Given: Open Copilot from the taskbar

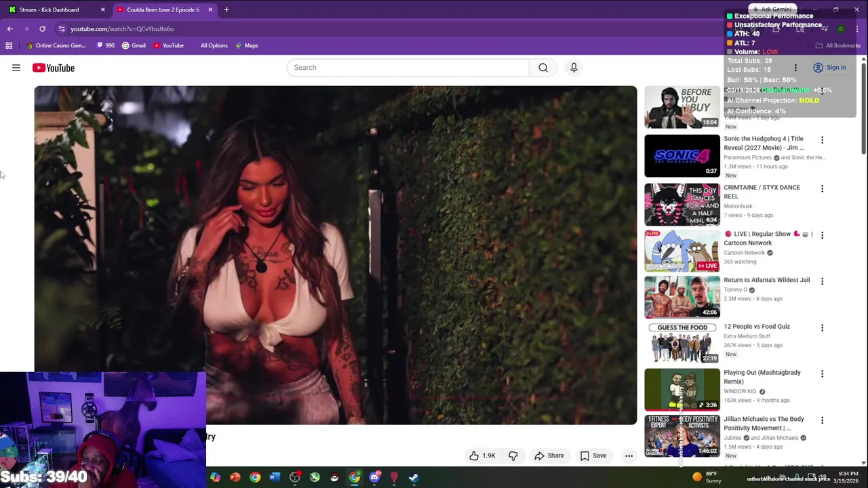Looking at the screenshot, I should pyautogui.click(x=215, y=477).
